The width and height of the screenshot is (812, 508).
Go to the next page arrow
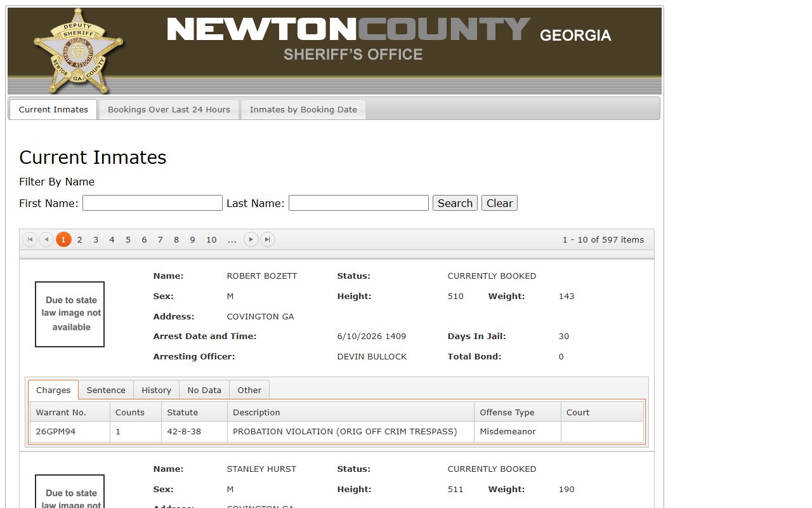[251, 239]
